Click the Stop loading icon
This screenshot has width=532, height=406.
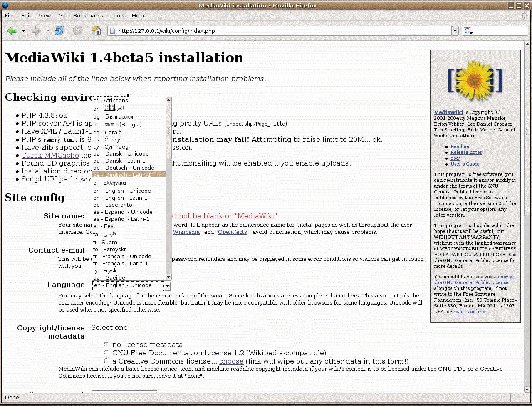click(x=78, y=31)
